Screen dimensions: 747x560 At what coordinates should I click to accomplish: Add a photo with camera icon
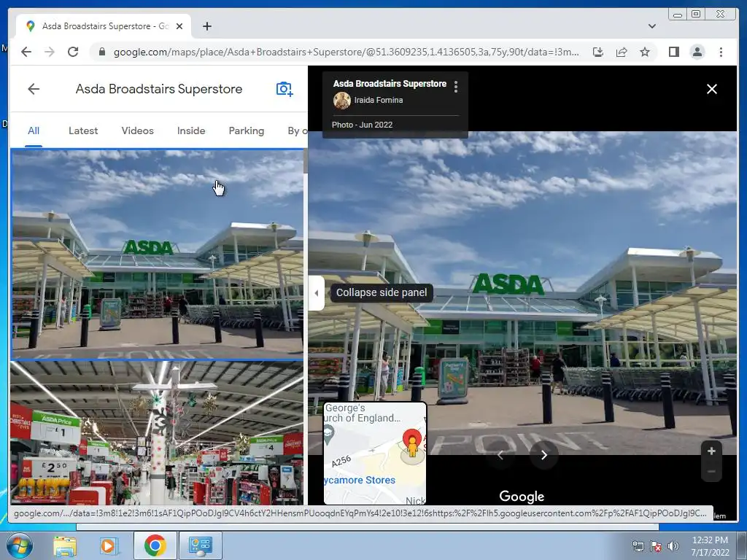coord(285,89)
